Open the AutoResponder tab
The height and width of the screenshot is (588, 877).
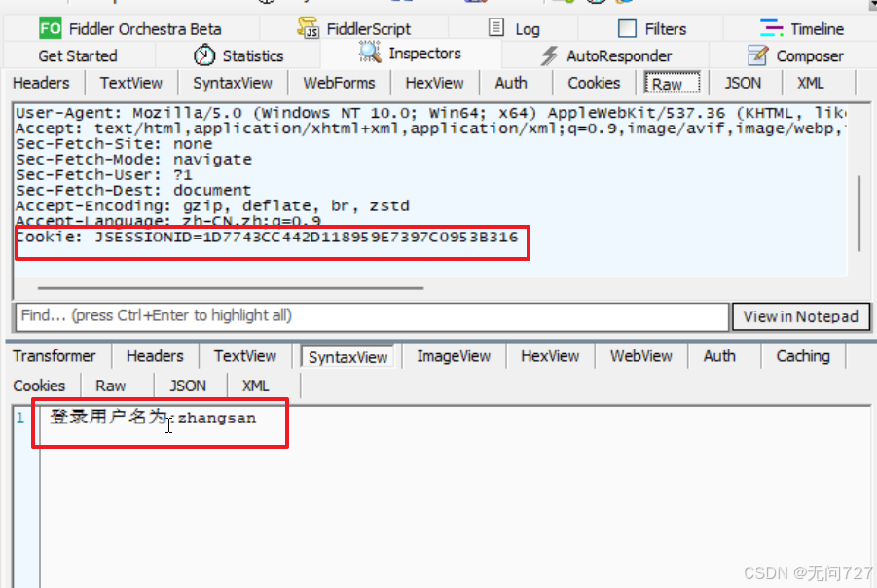pyautogui.click(x=606, y=55)
